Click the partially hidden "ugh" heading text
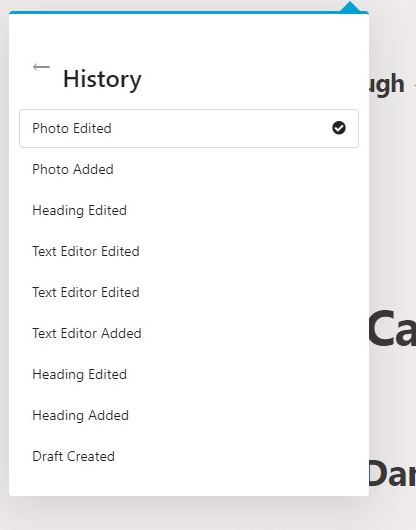This screenshot has height=530, width=416. coord(387,84)
